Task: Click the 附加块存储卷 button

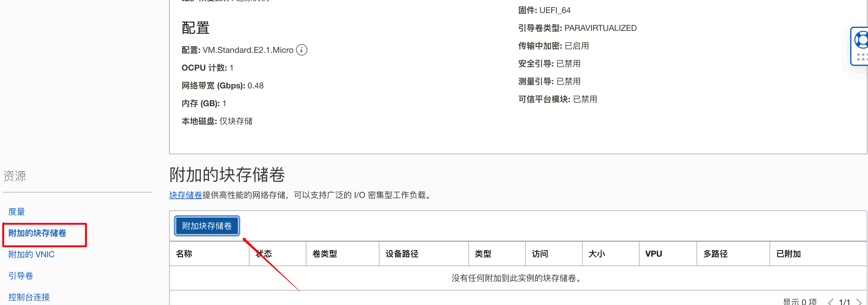Action: (x=206, y=226)
